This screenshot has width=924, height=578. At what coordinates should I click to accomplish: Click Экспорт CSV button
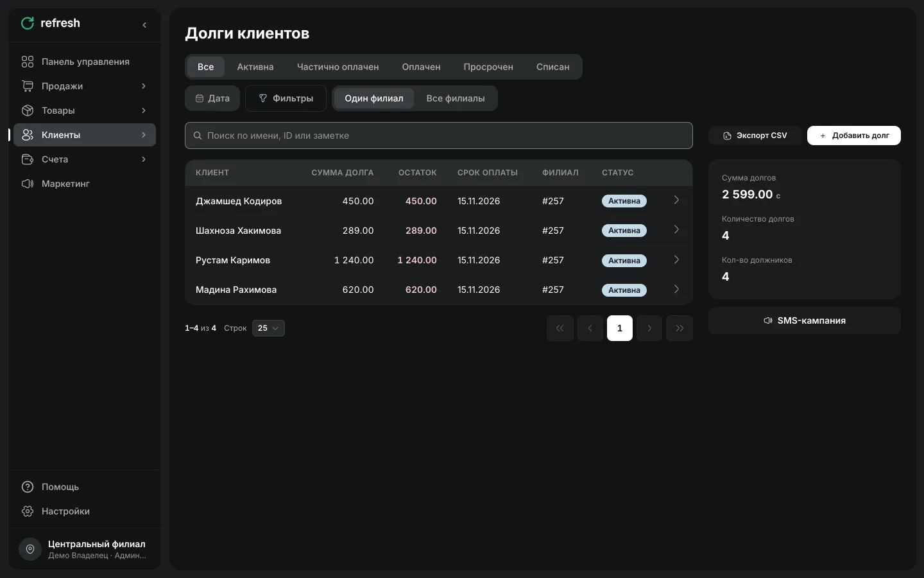755,136
